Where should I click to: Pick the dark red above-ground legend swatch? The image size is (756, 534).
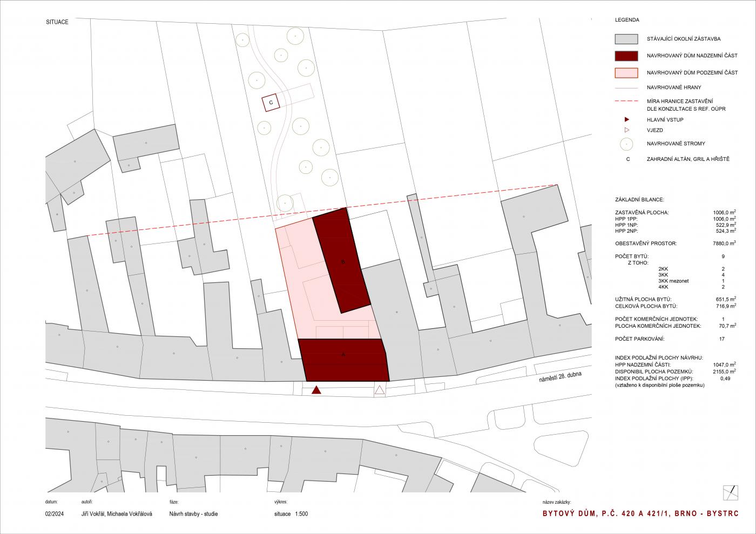click(626, 56)
